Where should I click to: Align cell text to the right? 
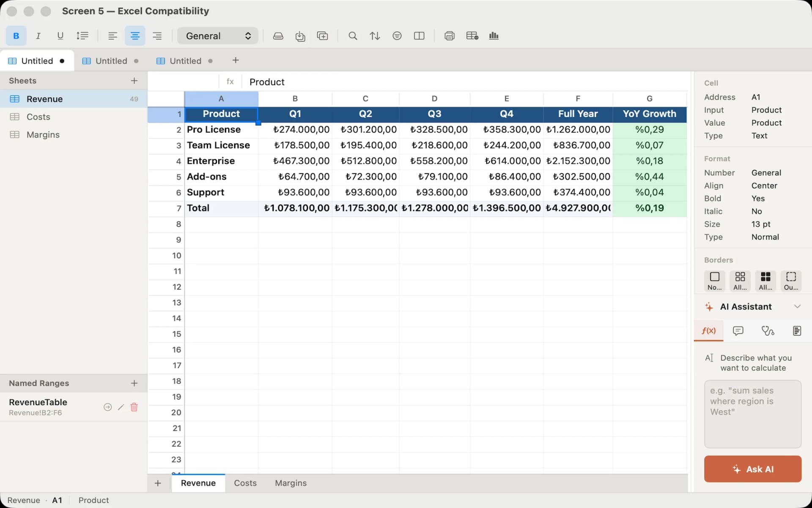(x=157, y=36)
